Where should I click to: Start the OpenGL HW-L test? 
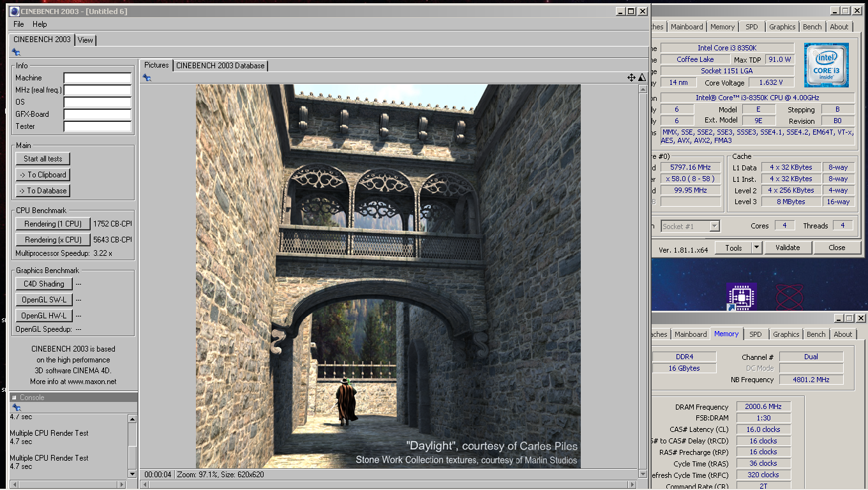point(44,316)
